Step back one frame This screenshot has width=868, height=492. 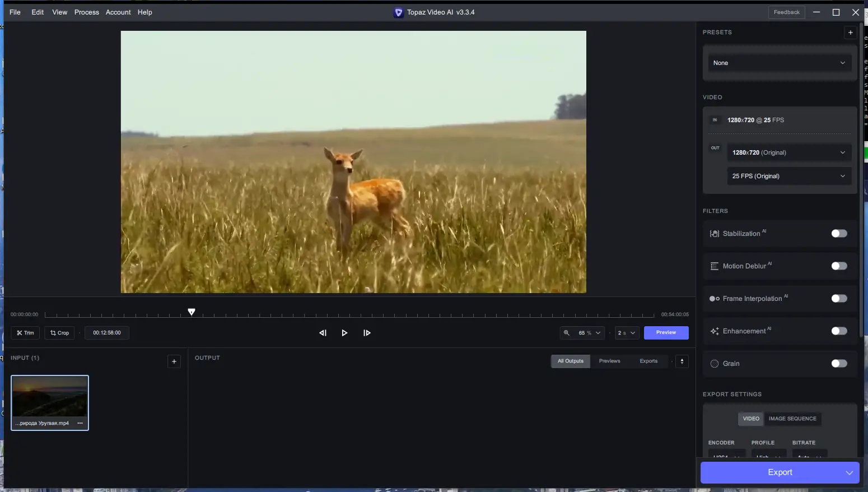(x=323, y=333)
